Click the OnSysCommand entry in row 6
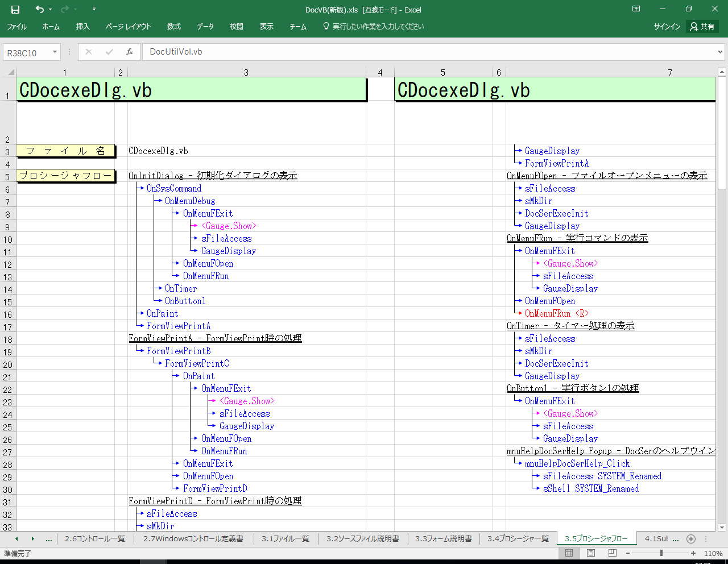The height and width of the screenshot is (564, 728). pyautogui.click(x=174, y=188)
